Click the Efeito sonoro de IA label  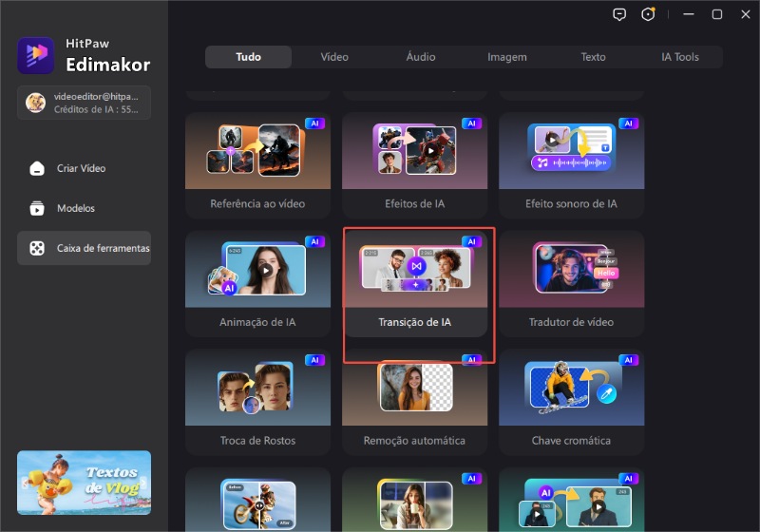pos(572,204)
